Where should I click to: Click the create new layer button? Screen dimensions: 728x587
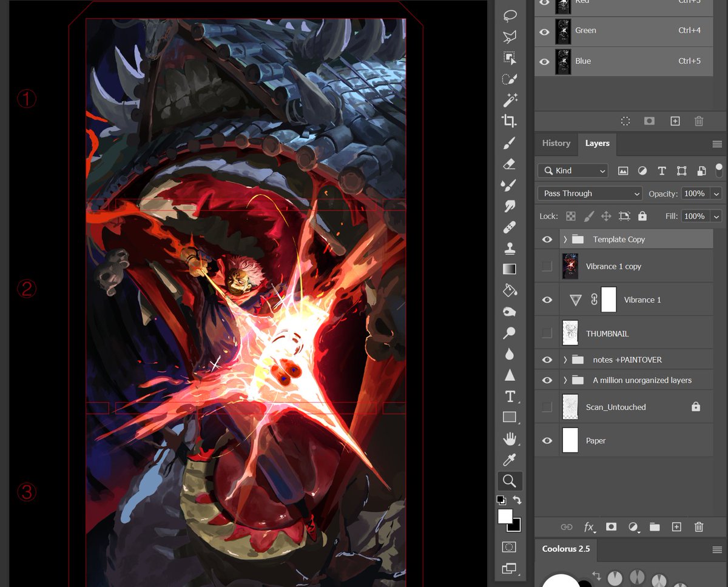coord(676,527)
